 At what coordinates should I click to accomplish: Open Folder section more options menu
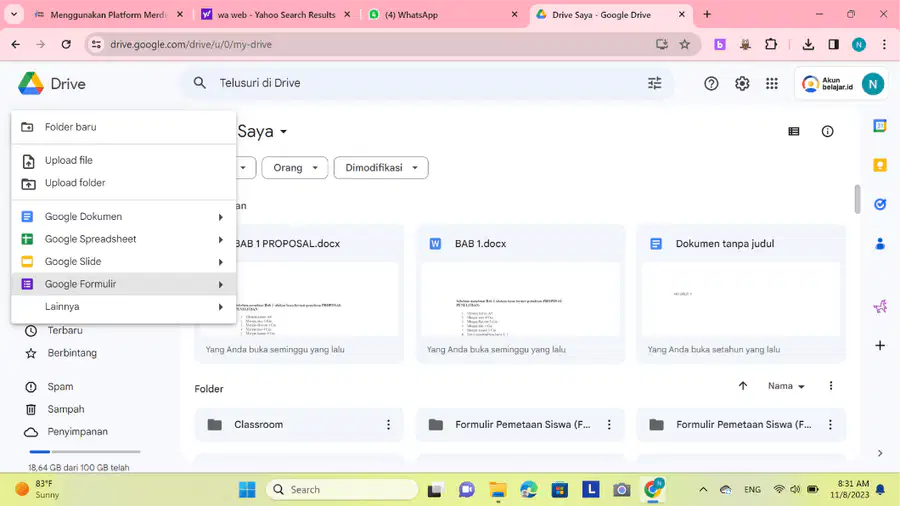click(x=831, y=386)
